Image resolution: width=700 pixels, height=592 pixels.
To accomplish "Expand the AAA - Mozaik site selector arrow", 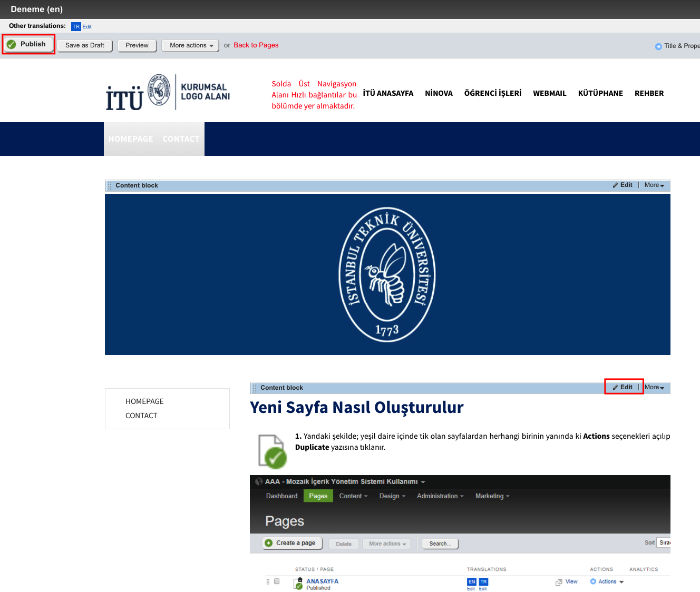I will (423, 482).
